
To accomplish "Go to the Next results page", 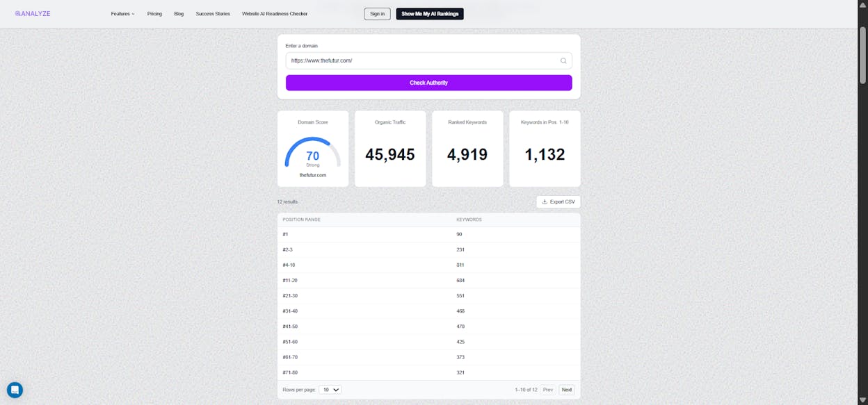I will click(x=567, y=390).
